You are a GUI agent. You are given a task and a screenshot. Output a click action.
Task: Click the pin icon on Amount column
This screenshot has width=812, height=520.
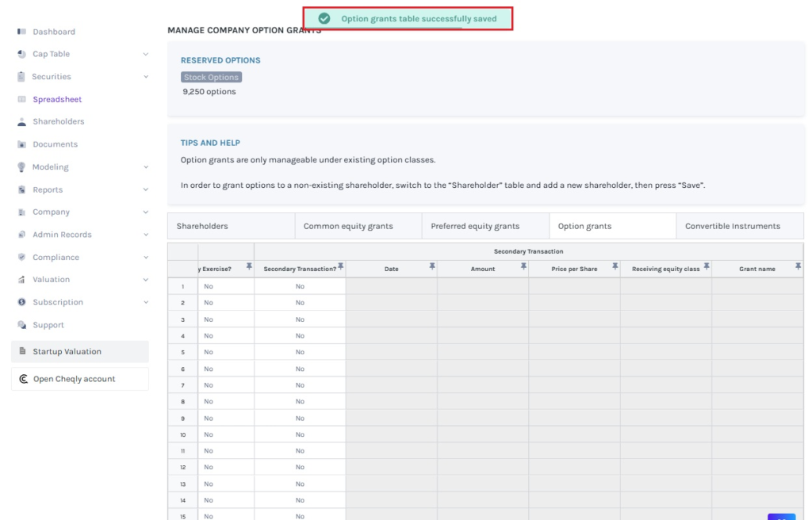[x=523, y=267]
